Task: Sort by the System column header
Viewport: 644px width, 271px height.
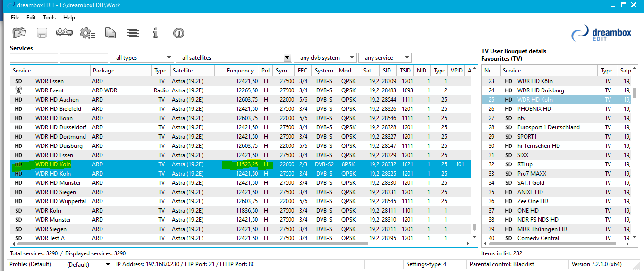Action: click(x=324, y=71)
